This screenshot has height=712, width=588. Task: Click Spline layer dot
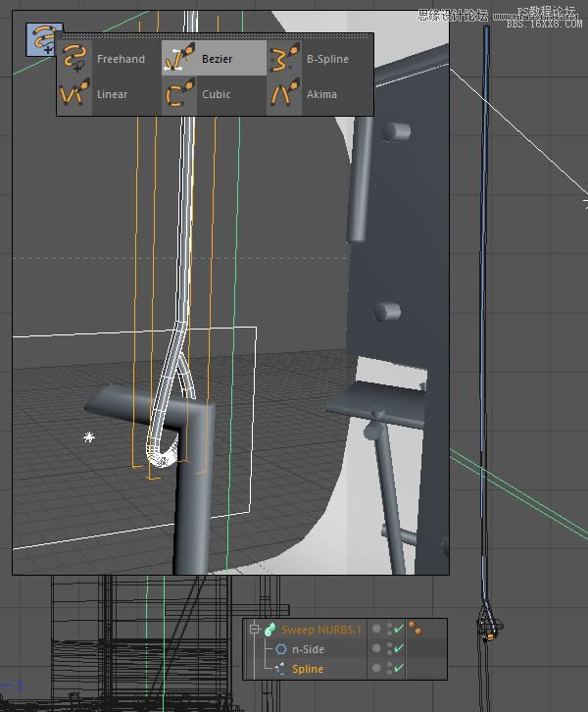click(x=376, y=668)
